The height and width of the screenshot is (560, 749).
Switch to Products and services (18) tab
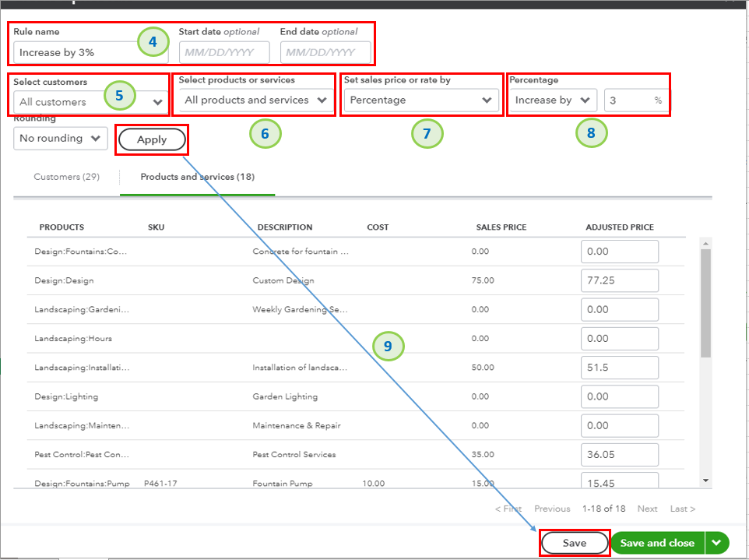coord(197,177)
